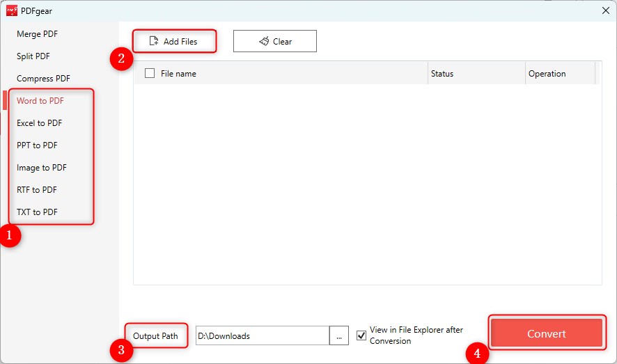Uncheck View in File Explorer after Conversion
617x364 pixels.
tap(361, 335)
